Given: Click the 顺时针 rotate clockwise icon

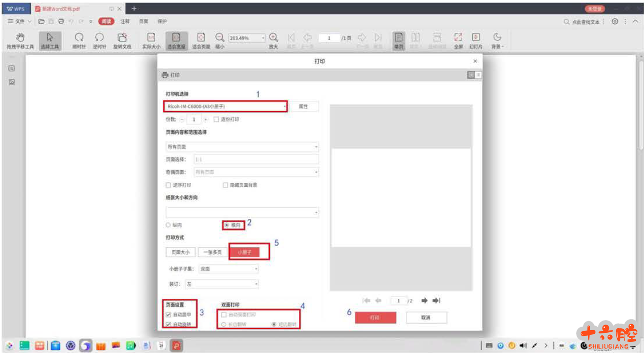Looking at the screenshot, I should [79, 40].
